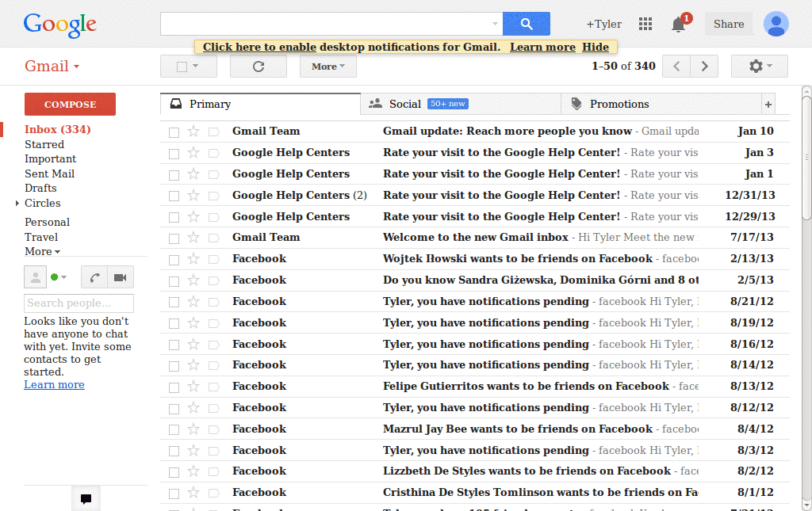Start a video call from the chat panel
The height and width of the screenshot is (511, 812).
(121, 277)
